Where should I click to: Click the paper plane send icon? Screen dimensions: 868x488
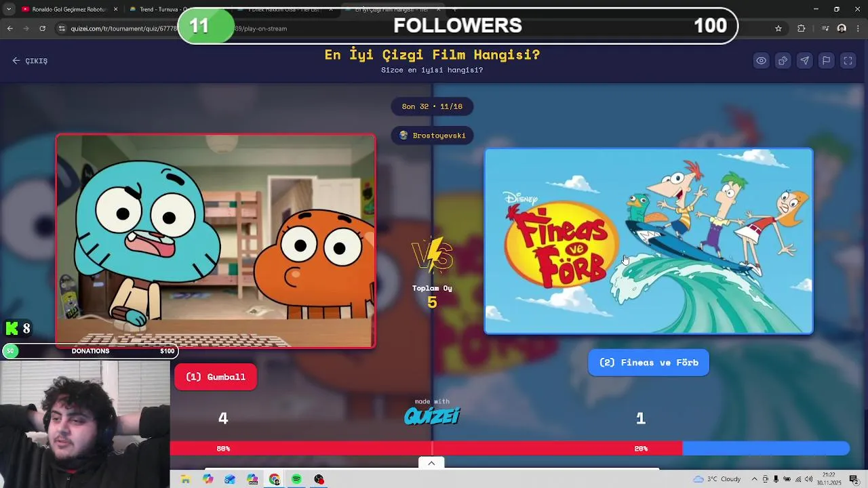pos(805,61)
